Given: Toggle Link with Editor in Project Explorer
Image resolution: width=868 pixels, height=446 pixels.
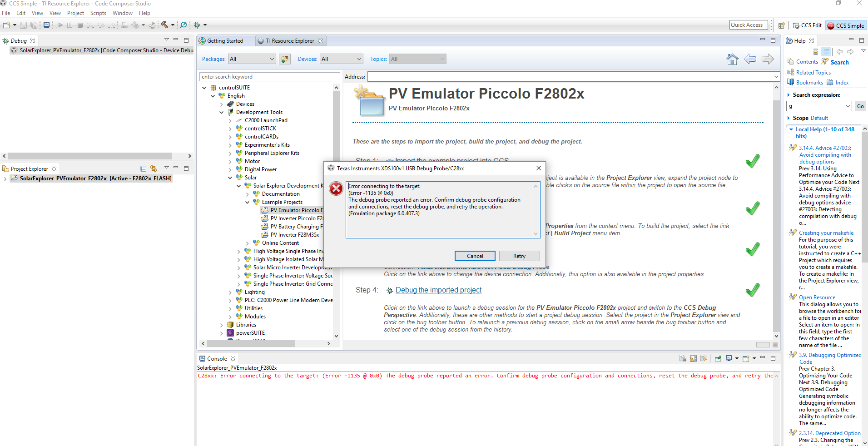Looking at the screenshot, I should (154, 168).
